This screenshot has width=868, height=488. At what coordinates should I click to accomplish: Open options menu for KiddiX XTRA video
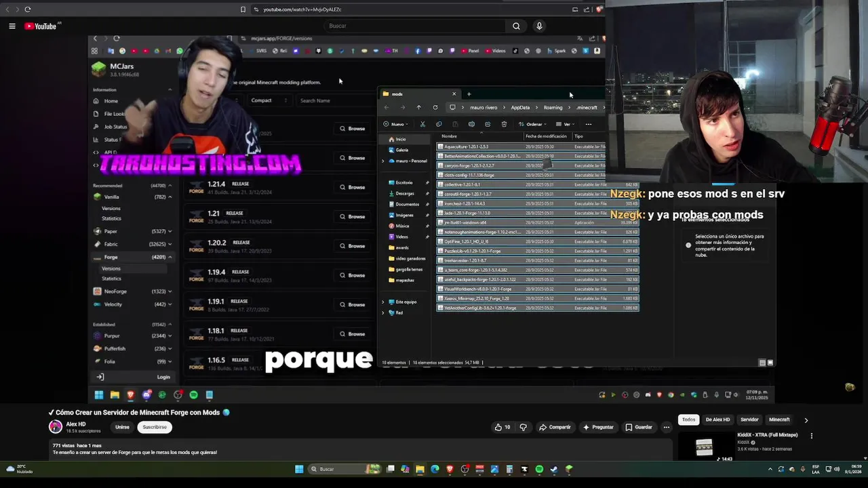(x=811, y=436)
